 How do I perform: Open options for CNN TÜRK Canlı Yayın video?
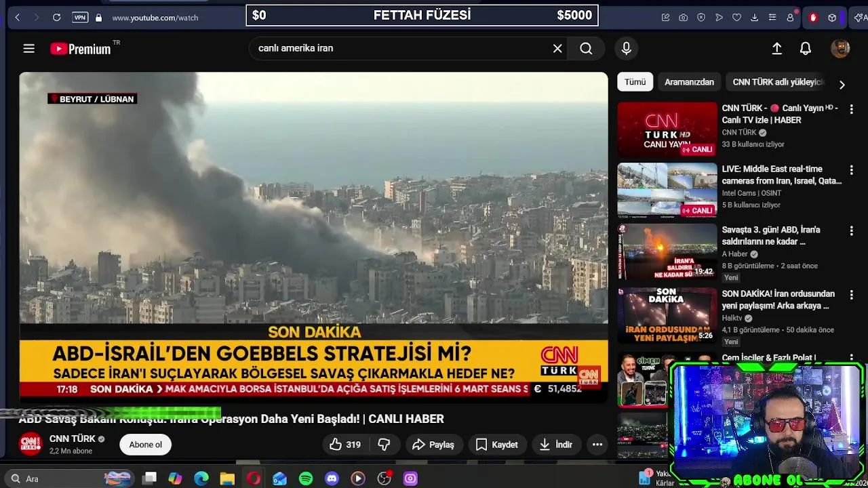point(851,109)
